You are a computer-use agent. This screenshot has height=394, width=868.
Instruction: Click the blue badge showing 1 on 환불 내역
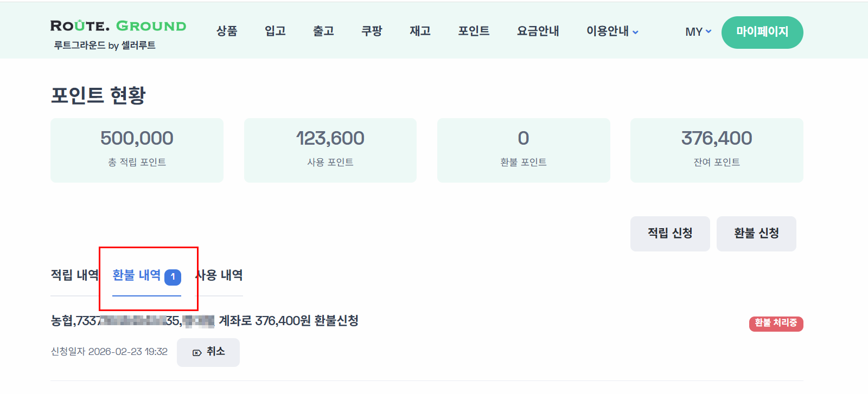173,276
